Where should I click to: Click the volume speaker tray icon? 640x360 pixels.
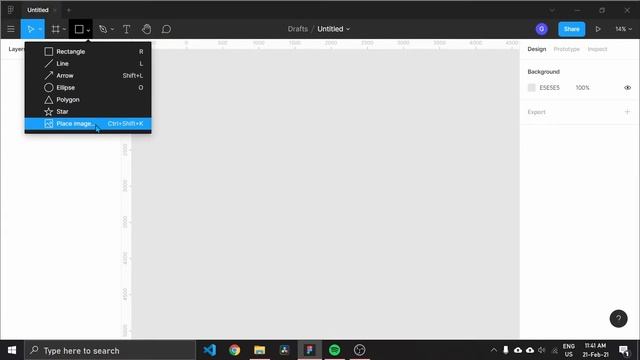click(542, 350)
